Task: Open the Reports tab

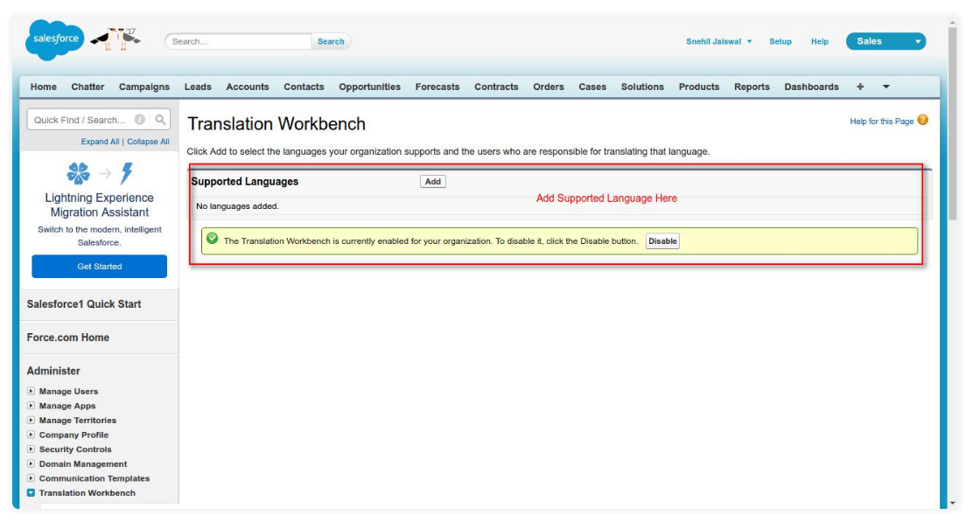Action: pos(752,87)
